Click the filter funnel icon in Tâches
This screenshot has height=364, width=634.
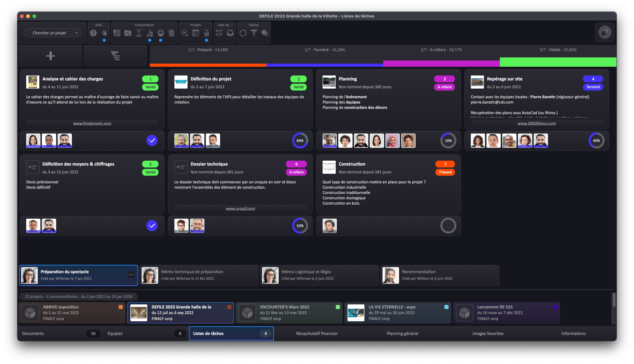(254, 33)
